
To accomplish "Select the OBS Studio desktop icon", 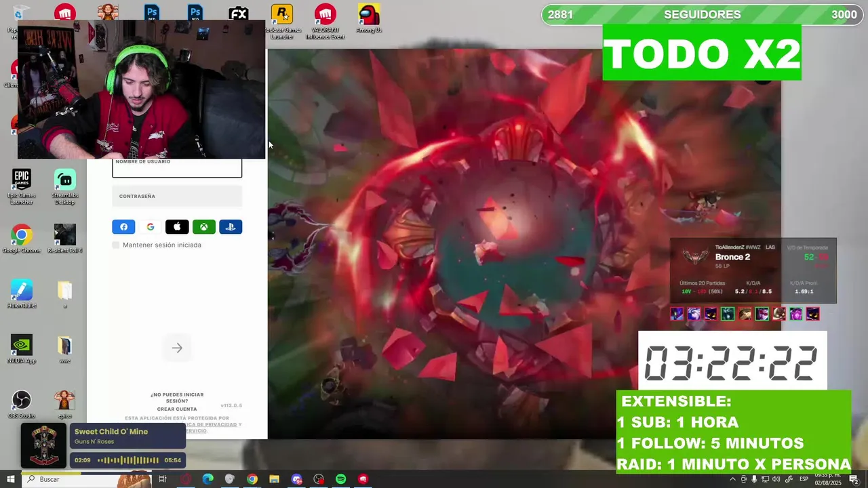I will 22,405.
